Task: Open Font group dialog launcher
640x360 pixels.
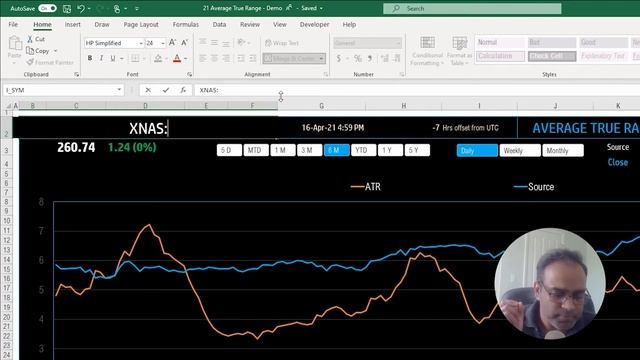Action: tap(189, 75)
